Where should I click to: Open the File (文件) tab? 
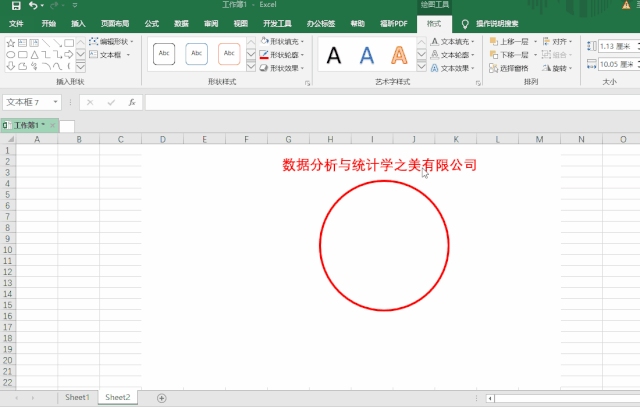(x=16, y=24)
